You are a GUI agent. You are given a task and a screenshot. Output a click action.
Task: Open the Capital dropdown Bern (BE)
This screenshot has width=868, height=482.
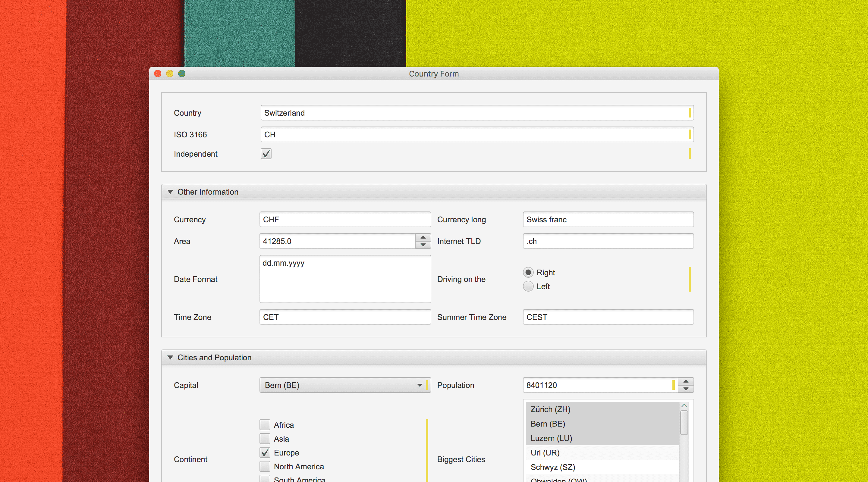click(342, 385)
